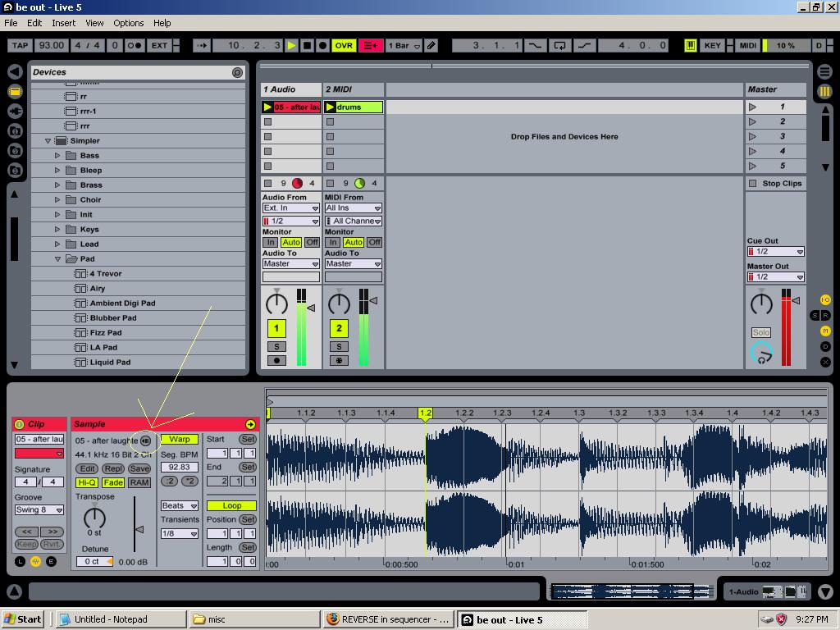This screenshot has width=840, height=630.
Task: Toggle the Punch-Out switch
Action: tap(584, 46)
